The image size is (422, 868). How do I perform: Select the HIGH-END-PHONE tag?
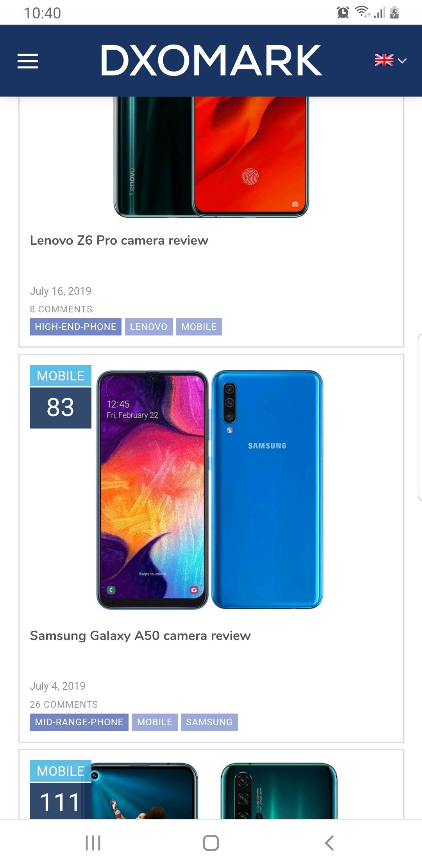(75, 327)
